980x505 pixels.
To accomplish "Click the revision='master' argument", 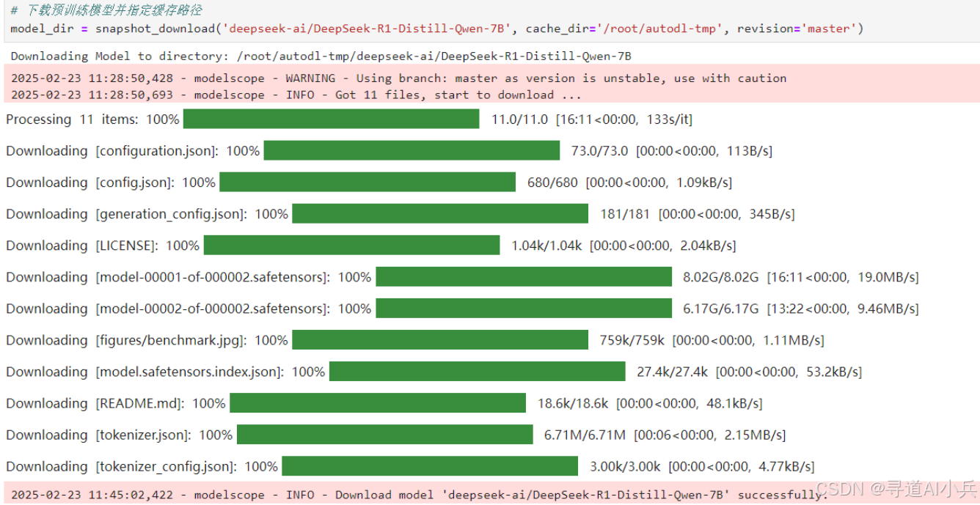I will click(x=796, y=29).
